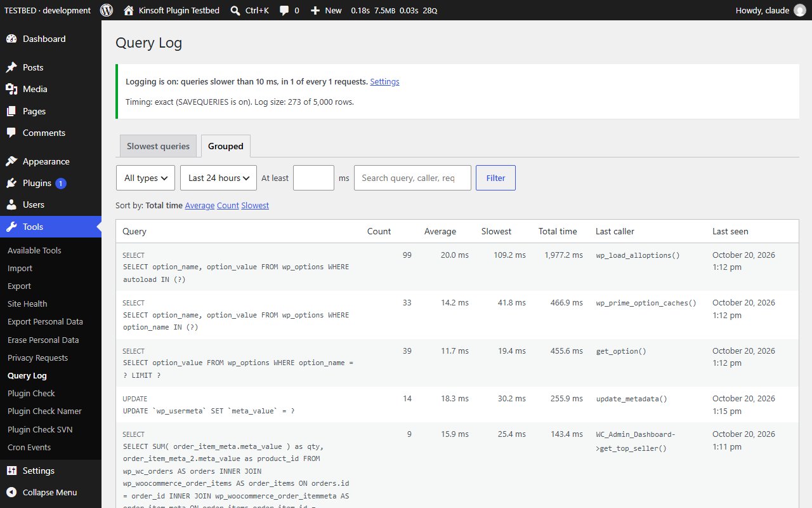Click the Media icon in sidebar
The image size is (812, 508).
click(x=11, y=89)
